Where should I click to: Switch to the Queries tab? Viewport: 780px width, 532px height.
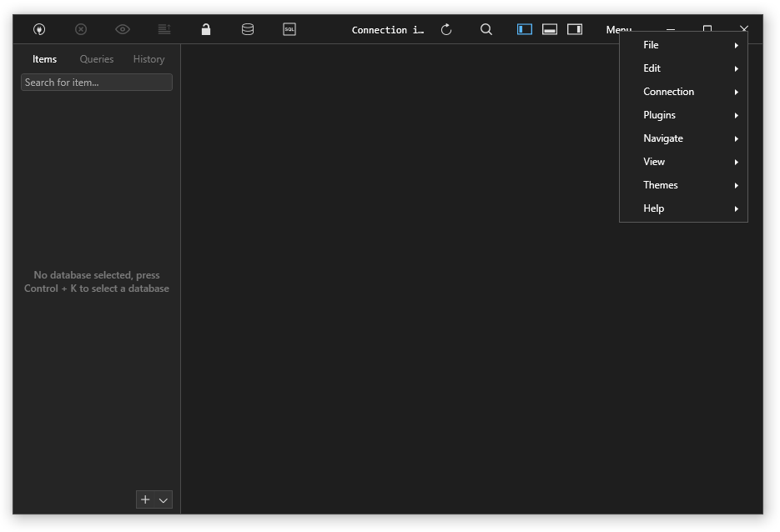[96, 59]
